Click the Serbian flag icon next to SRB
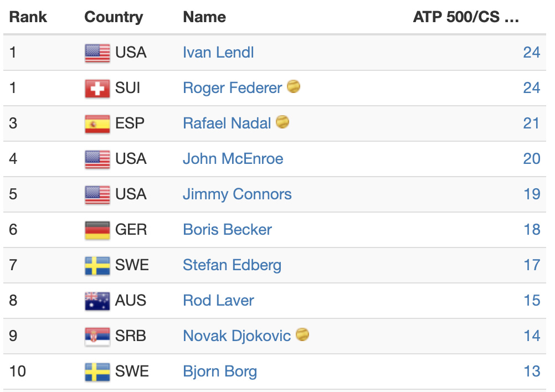This screenshot has width=555, height=392. [x=97, y=337]
